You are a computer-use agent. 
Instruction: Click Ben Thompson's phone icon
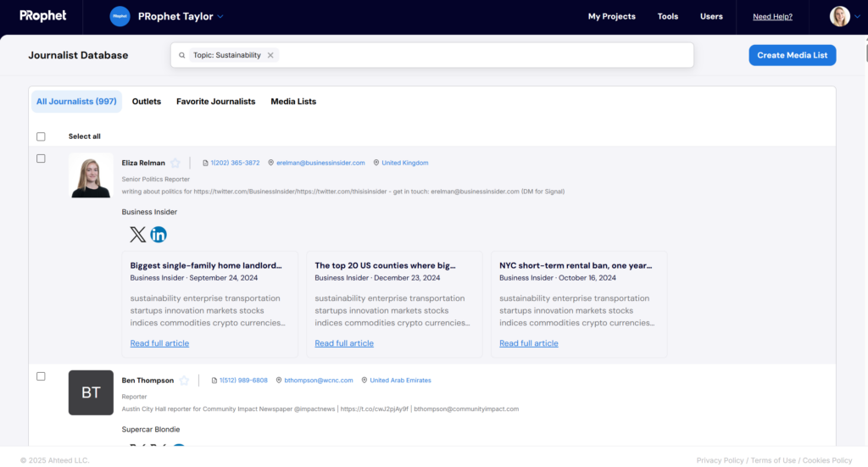[214, 381]
